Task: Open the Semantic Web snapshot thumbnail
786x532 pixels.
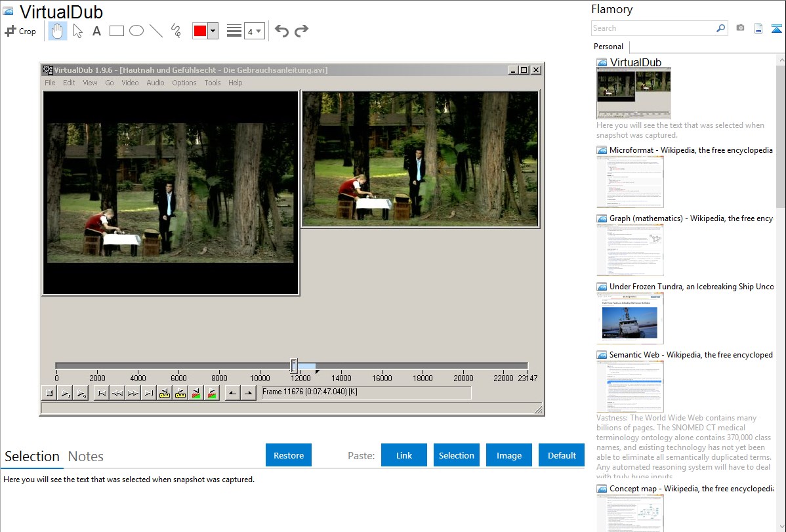Action: click(630, 386)
